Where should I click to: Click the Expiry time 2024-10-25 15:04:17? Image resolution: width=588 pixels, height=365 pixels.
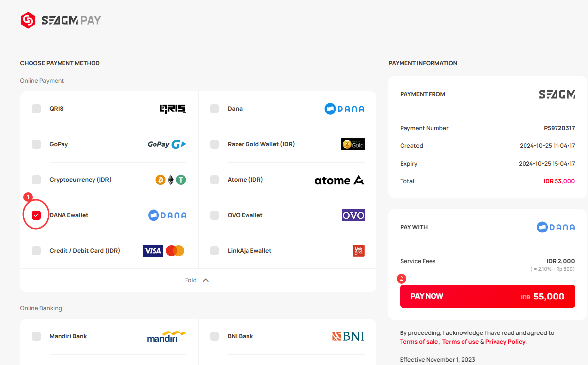point(547,164)
